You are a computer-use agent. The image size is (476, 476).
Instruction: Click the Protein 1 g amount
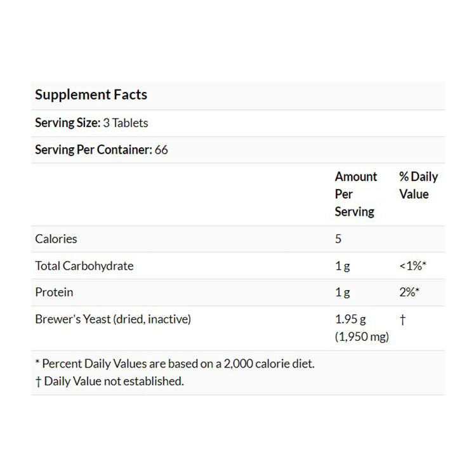tap(342, 293)
